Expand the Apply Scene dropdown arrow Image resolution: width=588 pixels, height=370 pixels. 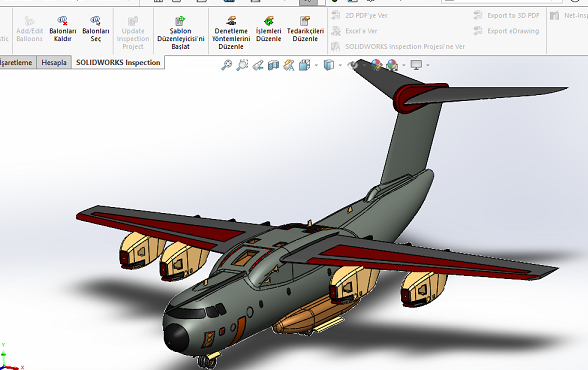404,66
